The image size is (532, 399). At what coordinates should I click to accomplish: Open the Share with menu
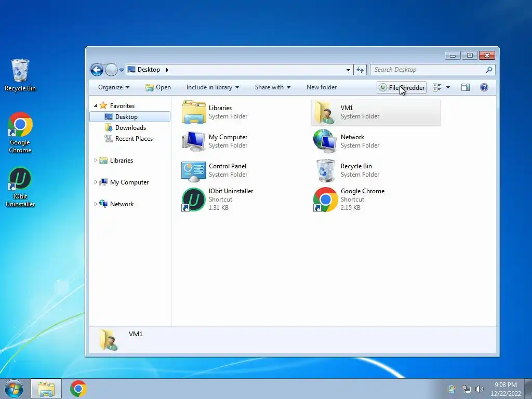click(272, 87)
